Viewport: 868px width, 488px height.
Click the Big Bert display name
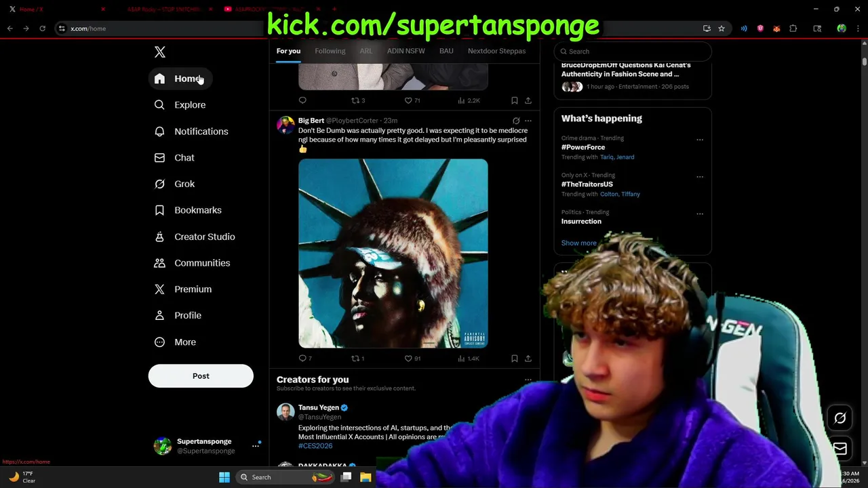point(311,121)
